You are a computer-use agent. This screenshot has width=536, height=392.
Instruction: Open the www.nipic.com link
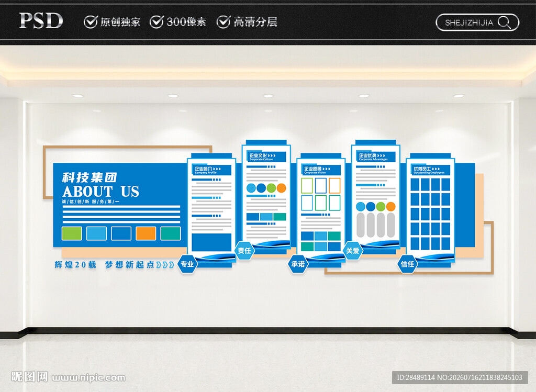tap(88, 378)
